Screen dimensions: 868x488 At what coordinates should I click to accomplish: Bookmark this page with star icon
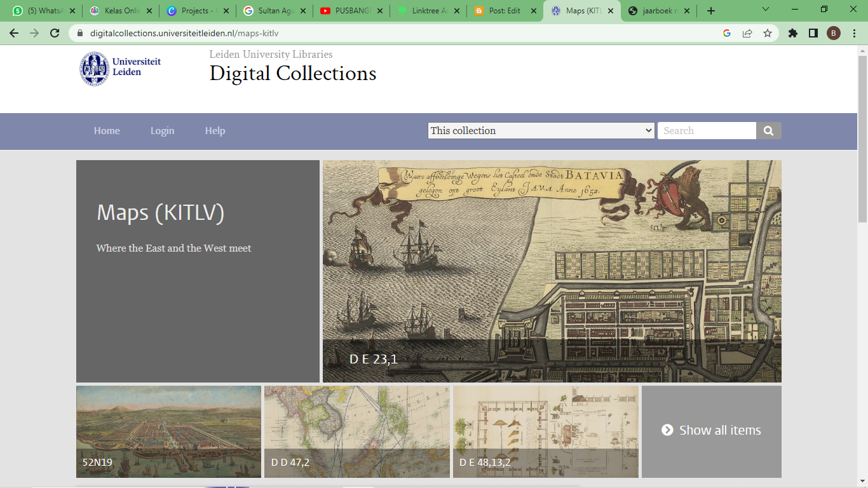[x=768, y=33]
